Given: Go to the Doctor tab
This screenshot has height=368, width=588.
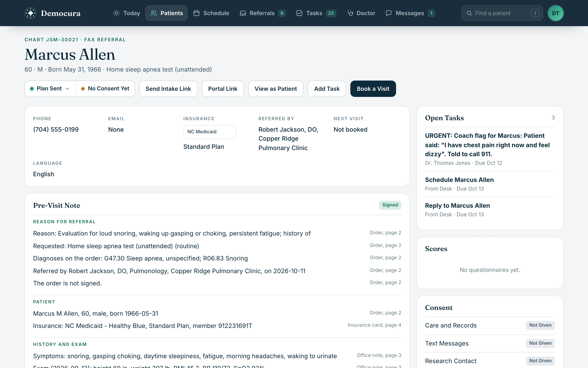Looking at the screenshot, I should (x=361, y=13).
